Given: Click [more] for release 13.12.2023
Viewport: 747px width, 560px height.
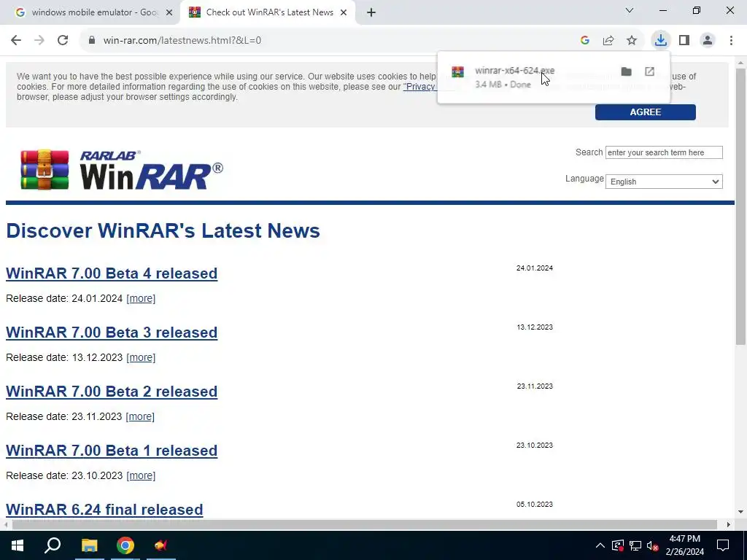Looking at the screenshot, I should 141,357.
